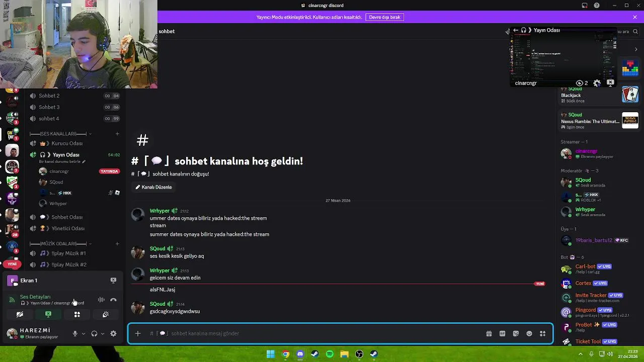Image resolution: width=644 pixels, height=362 pixels.
Task: Click cinarcngr in voice channel list
Action: tap(59, 171)
